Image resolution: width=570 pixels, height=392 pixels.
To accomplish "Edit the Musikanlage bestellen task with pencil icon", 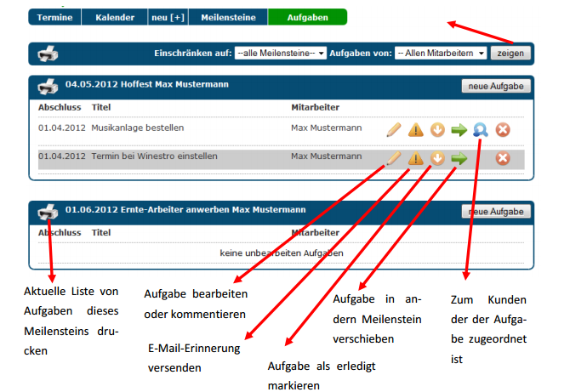I will coord(393,130).
